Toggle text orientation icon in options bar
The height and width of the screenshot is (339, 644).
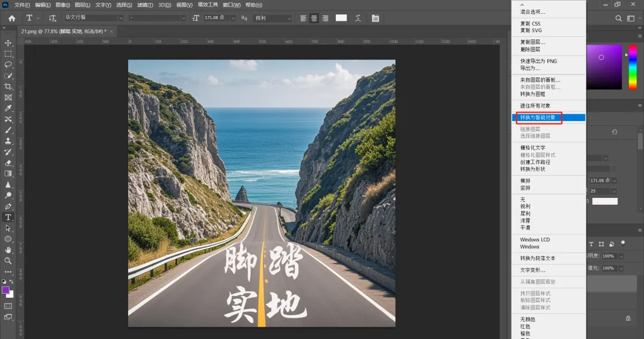pyautogui.click(x=52, y=18)
